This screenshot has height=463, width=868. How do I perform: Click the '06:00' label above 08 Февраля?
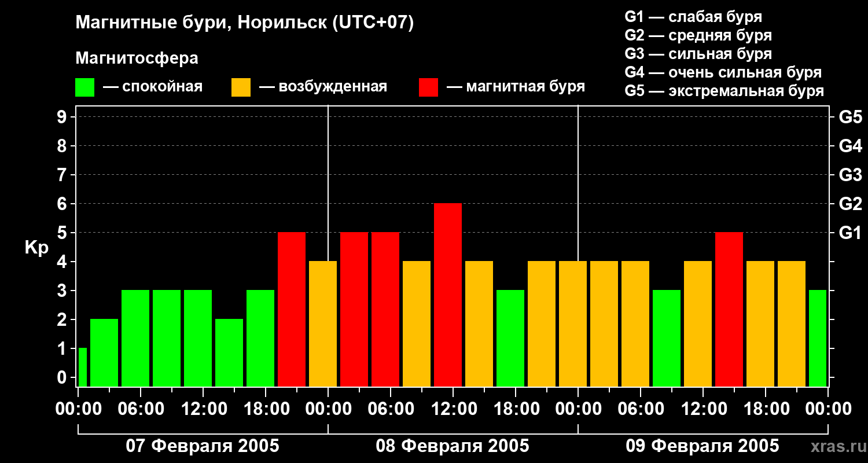click(390, 409)
